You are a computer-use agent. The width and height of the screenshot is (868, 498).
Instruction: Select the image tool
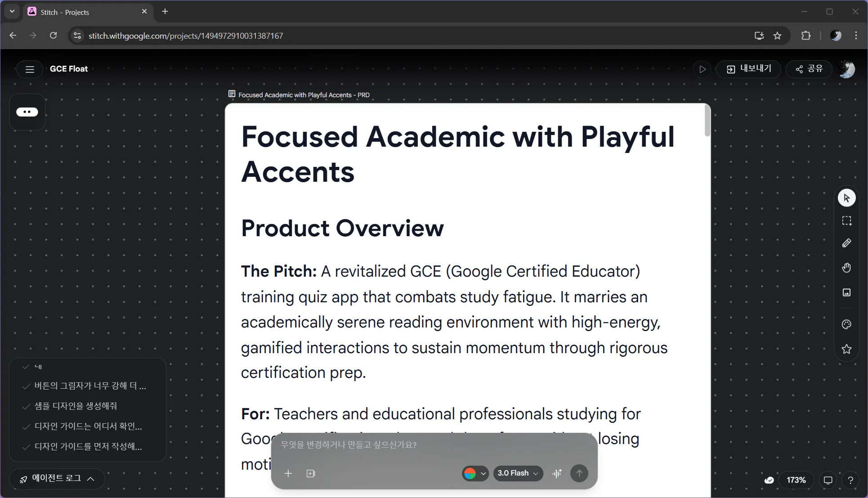(846, 292)
